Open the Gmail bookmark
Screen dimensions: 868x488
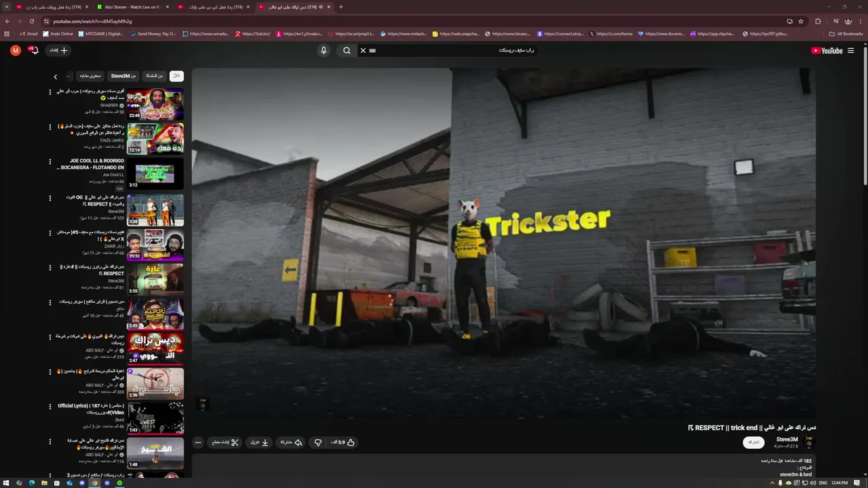pos(28,33)
